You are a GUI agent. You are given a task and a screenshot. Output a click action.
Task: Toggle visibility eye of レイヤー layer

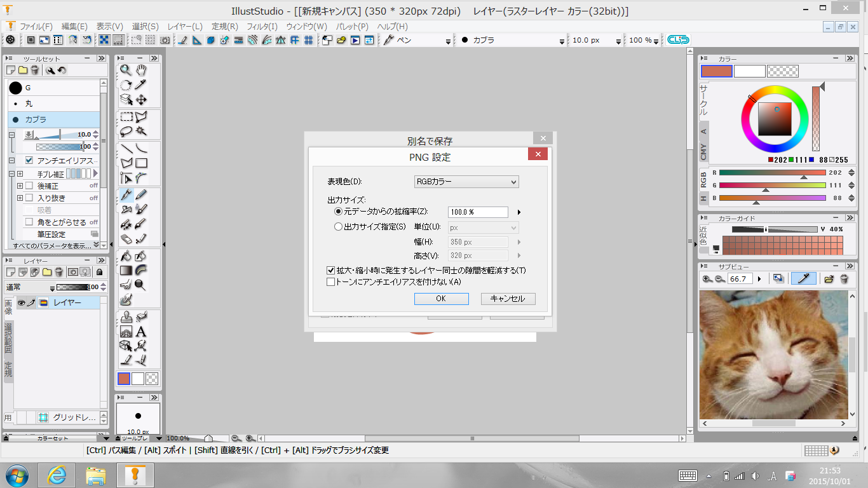pyautogui.click(x=21, y=303)
